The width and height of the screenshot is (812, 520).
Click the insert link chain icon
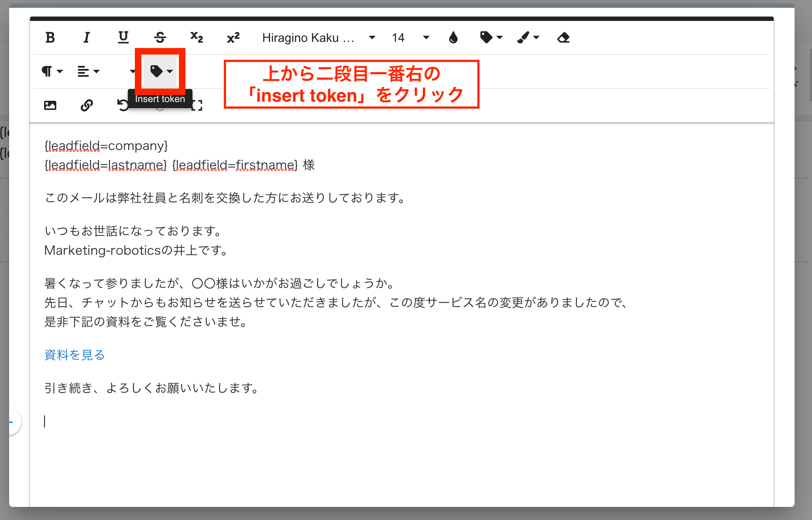click(87, 105)
